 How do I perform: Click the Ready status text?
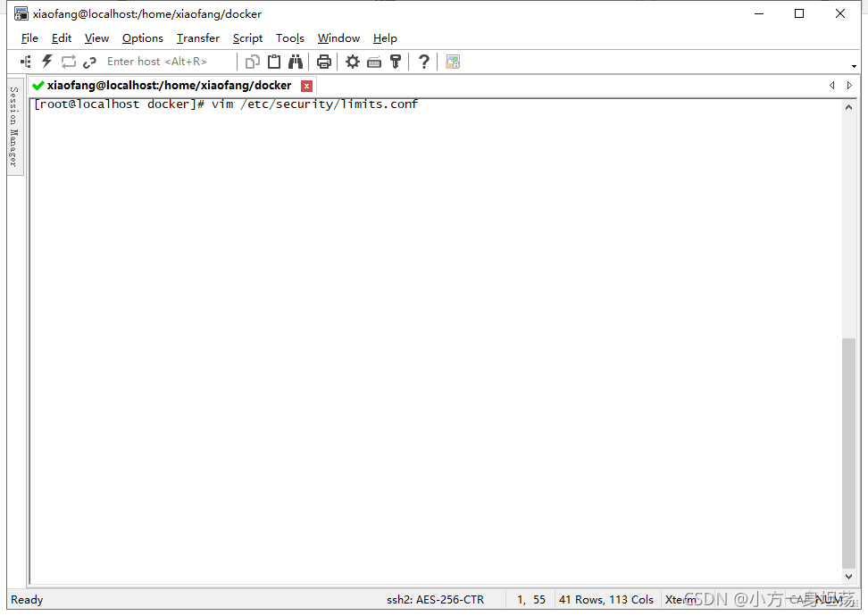[x=27, y=599]
